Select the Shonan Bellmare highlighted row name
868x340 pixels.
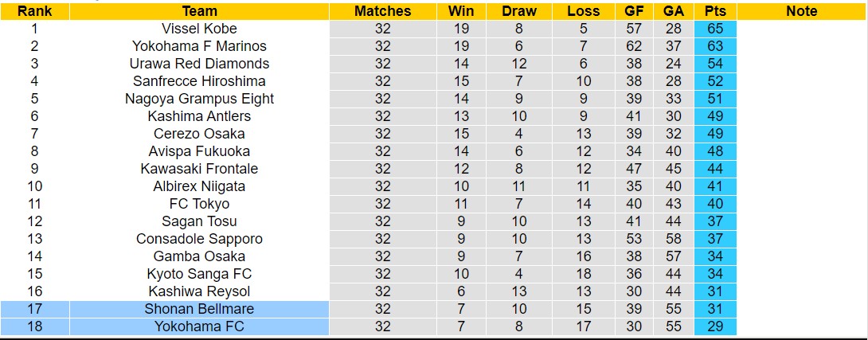(x=199, y=309)
